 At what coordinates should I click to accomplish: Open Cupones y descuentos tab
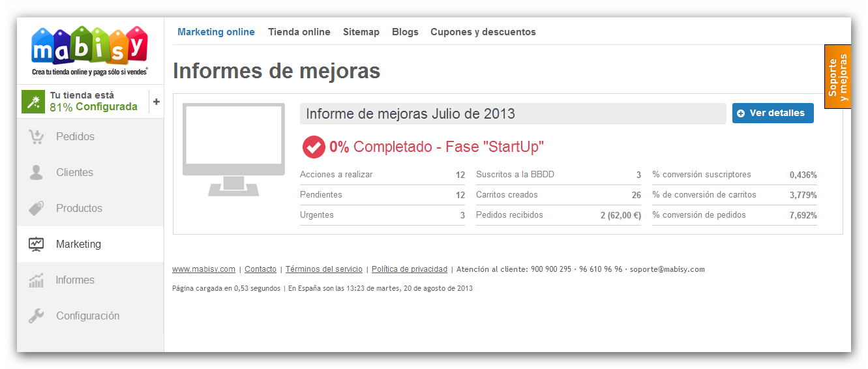coord(483,32)
